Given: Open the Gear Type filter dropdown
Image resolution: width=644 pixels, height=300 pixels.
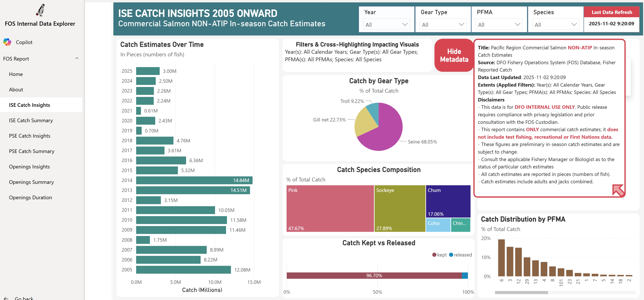Looking at the screenshot, I should click(x=443, y=24).
